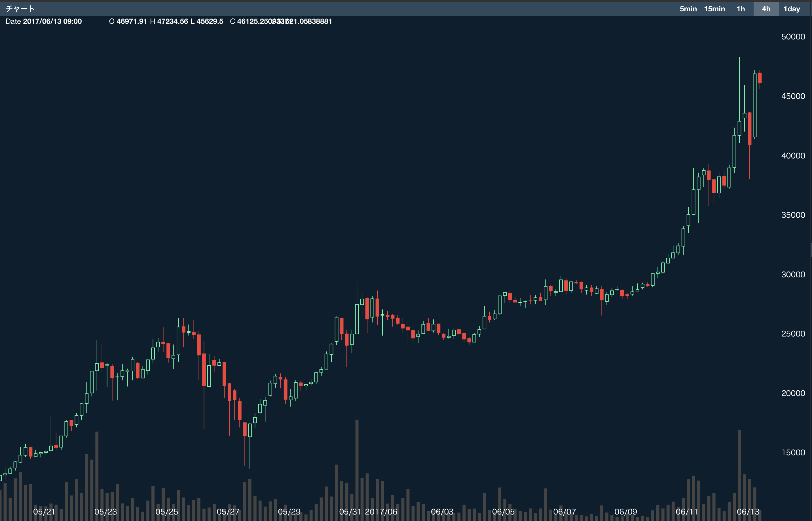
Task: Click the last red candle on the chart
Action: click(760, 78)
